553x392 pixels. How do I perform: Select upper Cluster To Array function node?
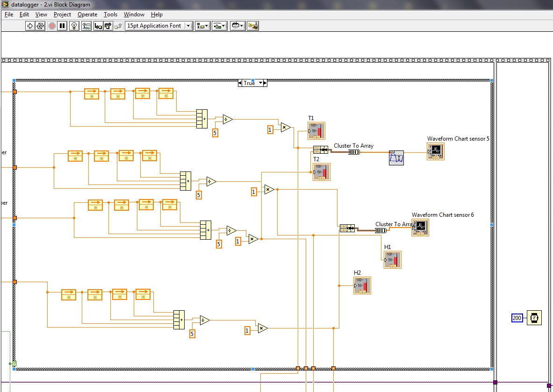[x=354, y=152]
